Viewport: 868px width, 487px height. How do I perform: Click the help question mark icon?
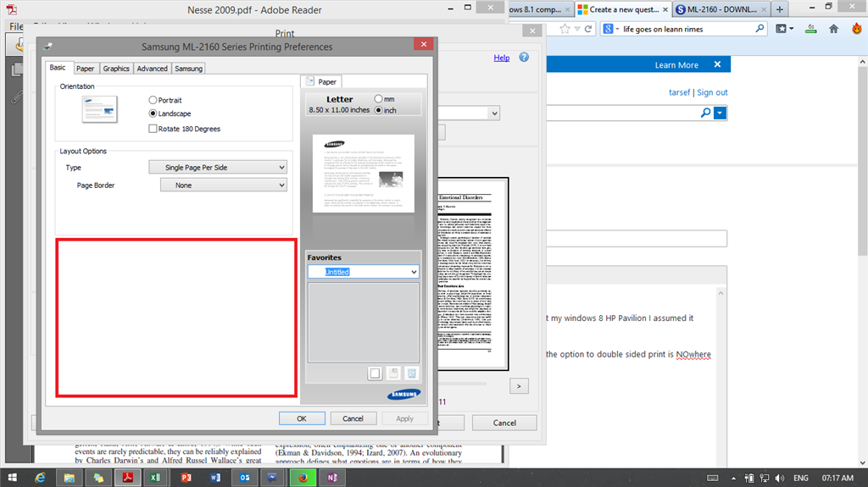524,57
